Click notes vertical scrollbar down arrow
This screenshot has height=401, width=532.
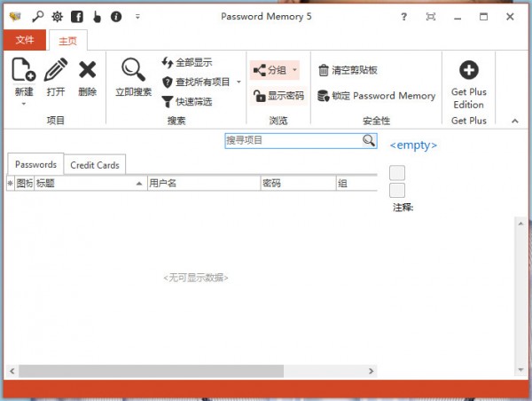(x=520, y=369)
